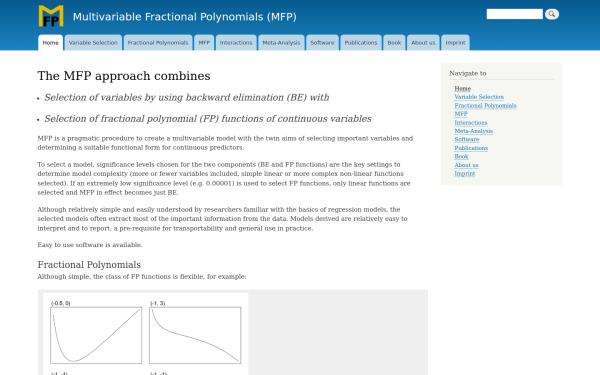Click the (-1, 3) function plot
The image size is (600, 375).
[x=195, y=335]
